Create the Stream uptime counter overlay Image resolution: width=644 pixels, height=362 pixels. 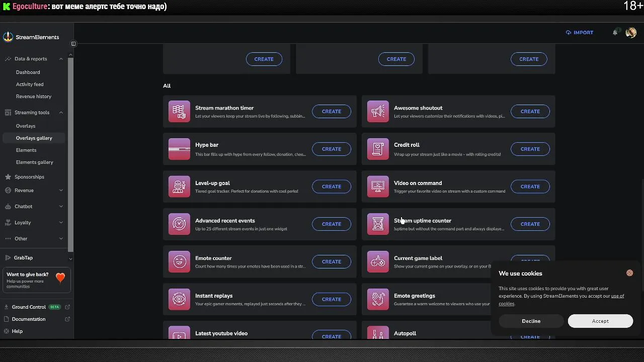(x=530, y=224)
